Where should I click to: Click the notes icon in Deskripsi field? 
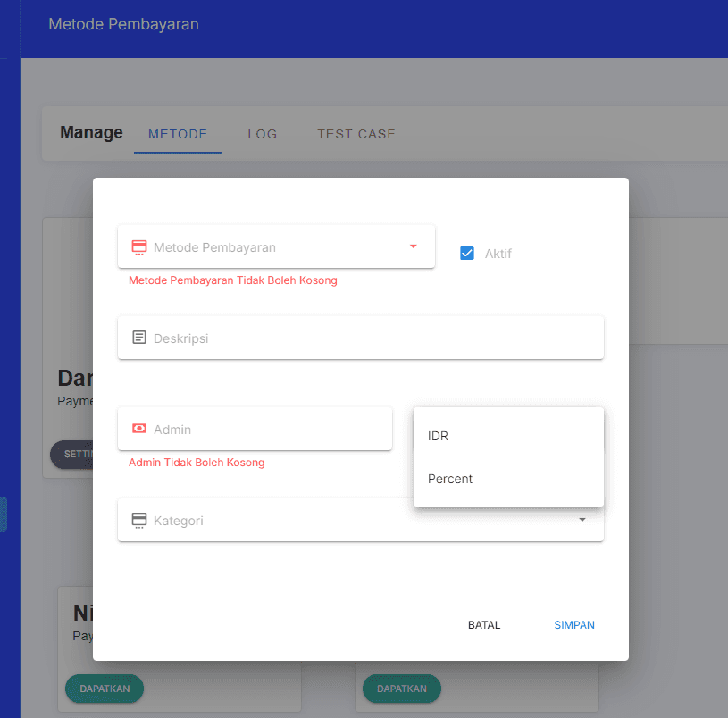(138, 338)
